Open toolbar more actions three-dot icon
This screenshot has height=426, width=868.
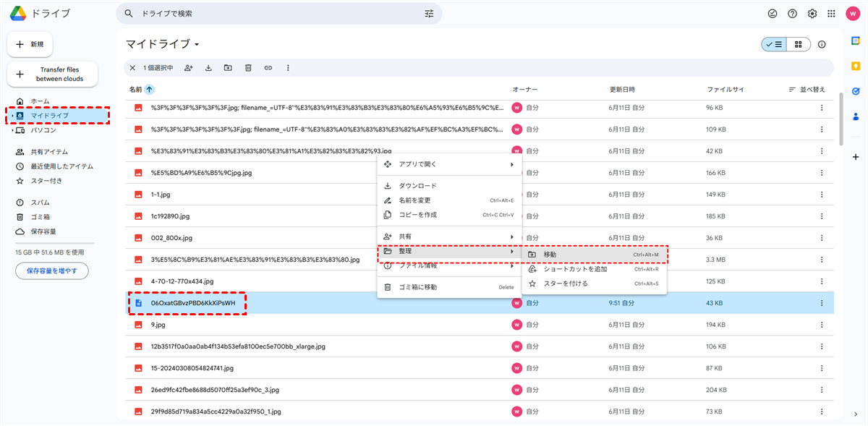288,68
